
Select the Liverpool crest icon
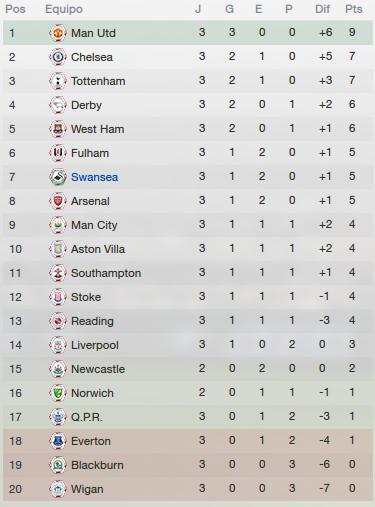[x=58, y=345]
